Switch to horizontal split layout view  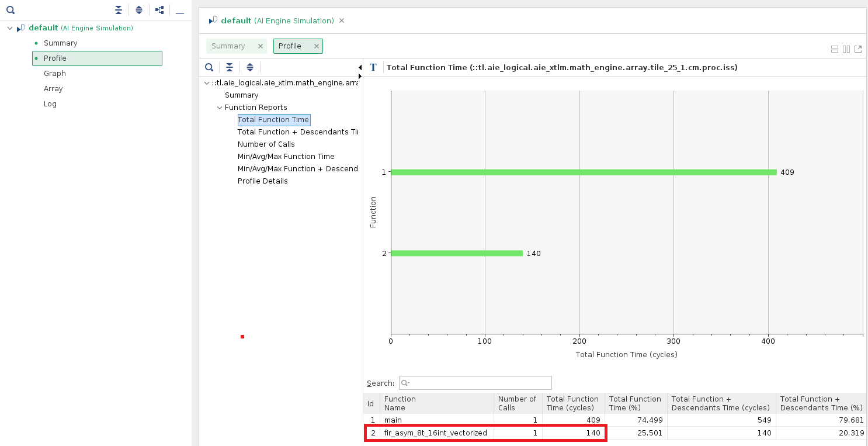tap(834, 49)
